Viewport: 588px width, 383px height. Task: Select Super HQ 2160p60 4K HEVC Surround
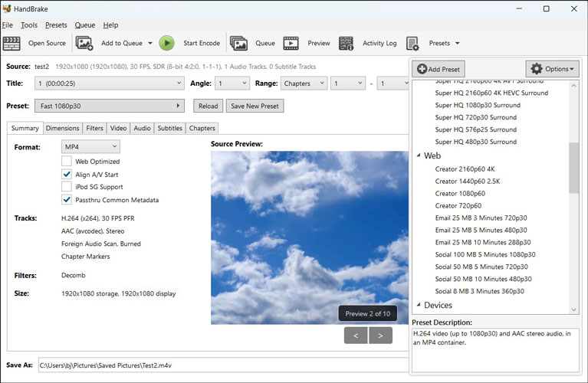[x=491, y=93]
